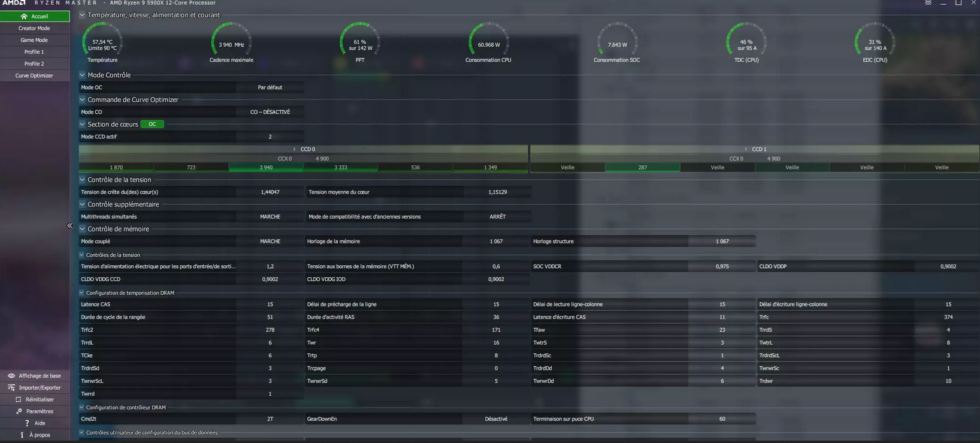Collapse the Mode Contrôle section

[82, 75]
